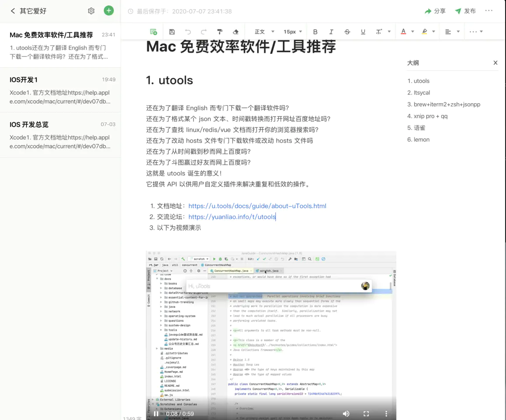This screenshot has height=420, width=506.
Task: Open alignment options dropdown arrow
Action: coord(458,31)
